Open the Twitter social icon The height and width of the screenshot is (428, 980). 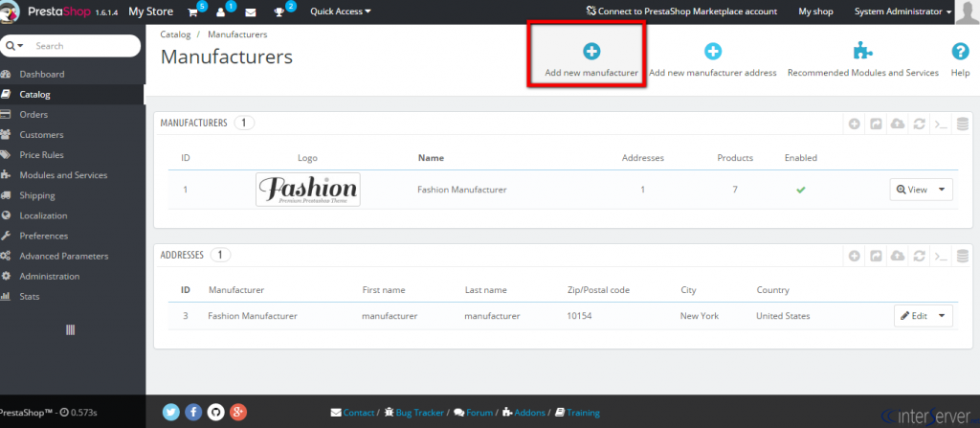(171, 412)
